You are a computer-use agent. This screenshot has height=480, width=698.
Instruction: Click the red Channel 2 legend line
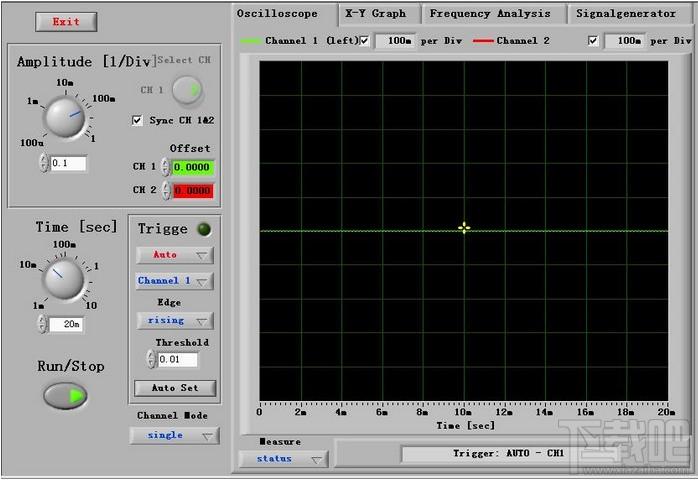click(x=483, y=41)
